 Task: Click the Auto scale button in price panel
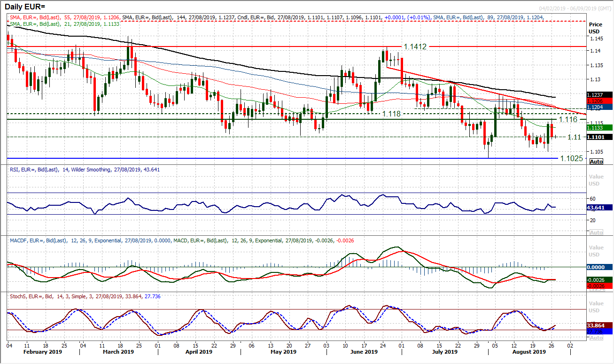pyautogui.click(x=596, y=161)
